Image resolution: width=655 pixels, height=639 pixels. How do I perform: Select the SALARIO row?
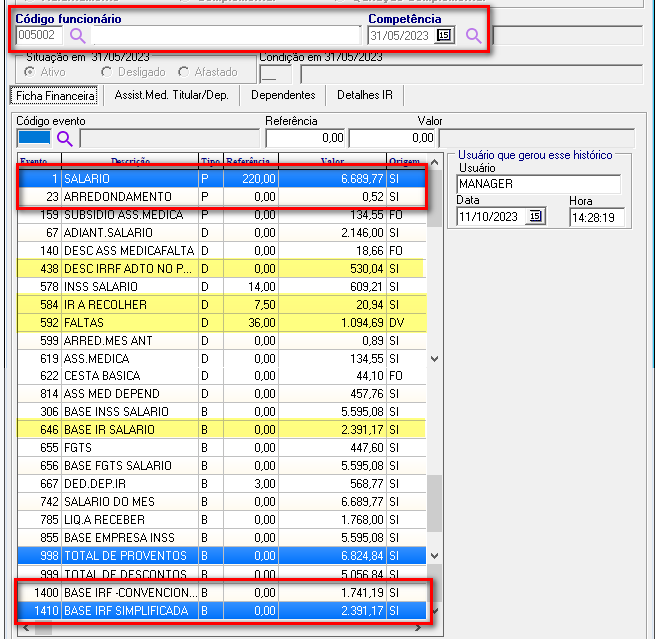221,179
